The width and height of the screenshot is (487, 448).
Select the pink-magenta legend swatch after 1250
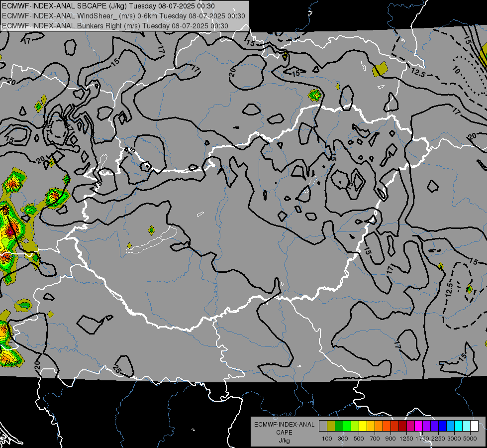coord(410,426)
